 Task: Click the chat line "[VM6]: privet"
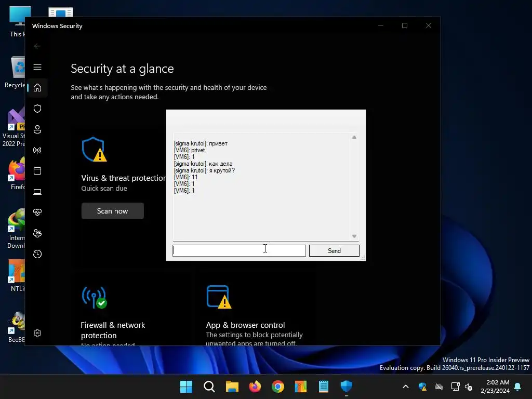coord(189,150)
